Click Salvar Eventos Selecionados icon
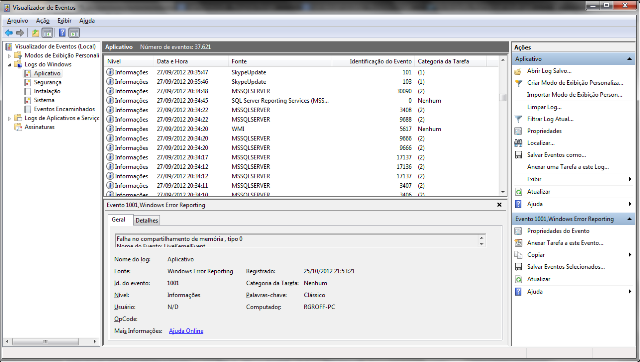Image resolution: width=640 pixels, height=362 pixels. [x=518, y=267]
